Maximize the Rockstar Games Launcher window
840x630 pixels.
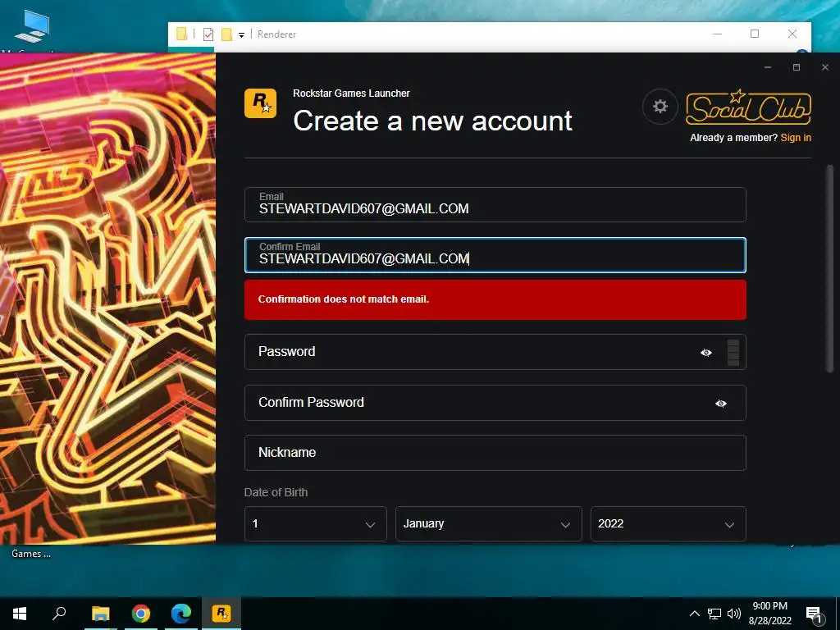coord(797,67)
